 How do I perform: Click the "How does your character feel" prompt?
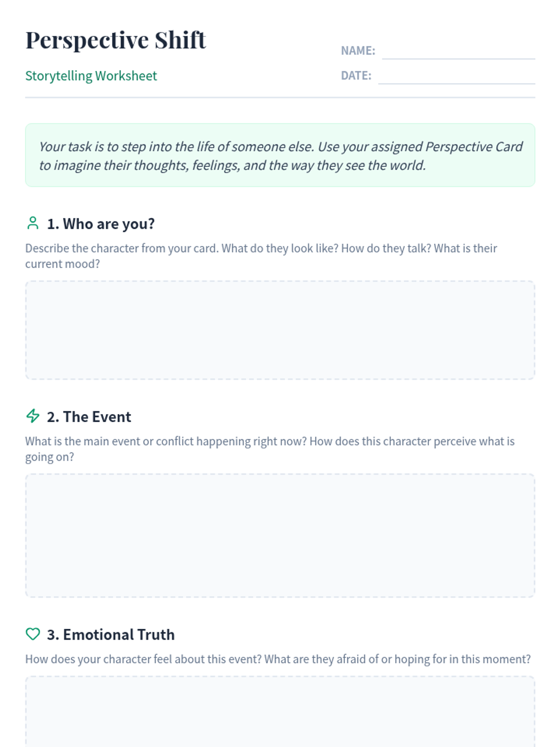[278, 659]
